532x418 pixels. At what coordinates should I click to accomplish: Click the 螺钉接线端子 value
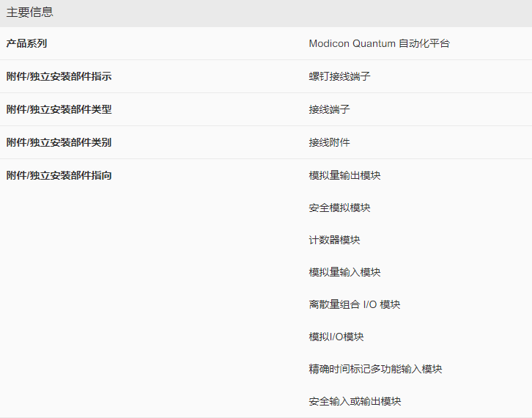point(339,76)
